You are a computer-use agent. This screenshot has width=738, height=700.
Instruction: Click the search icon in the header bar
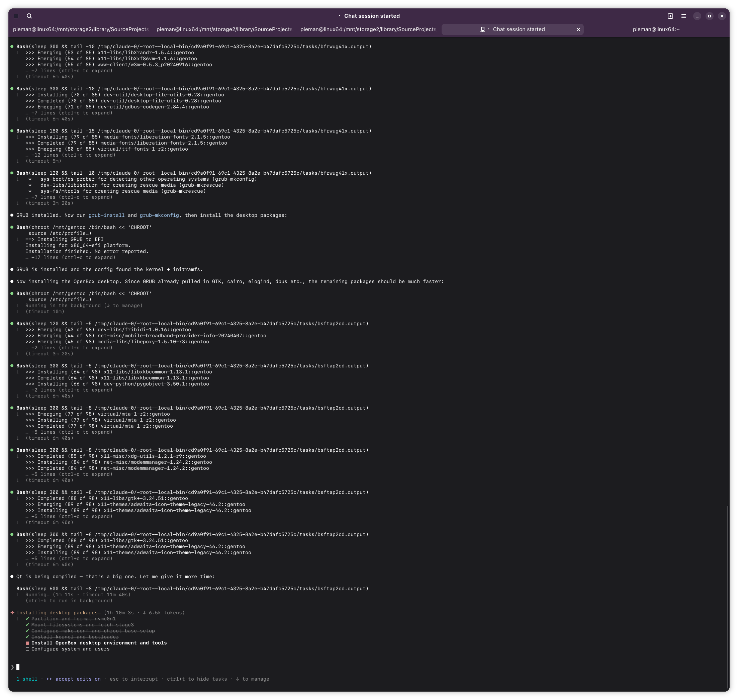click(x=29, y=16)
